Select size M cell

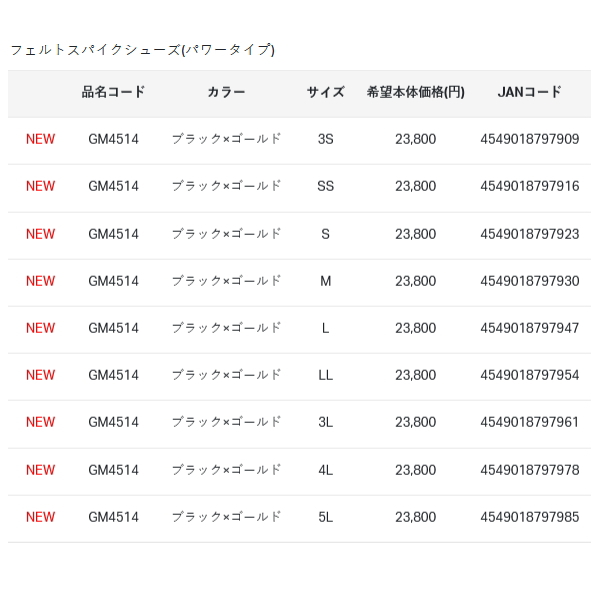(325, 281)
